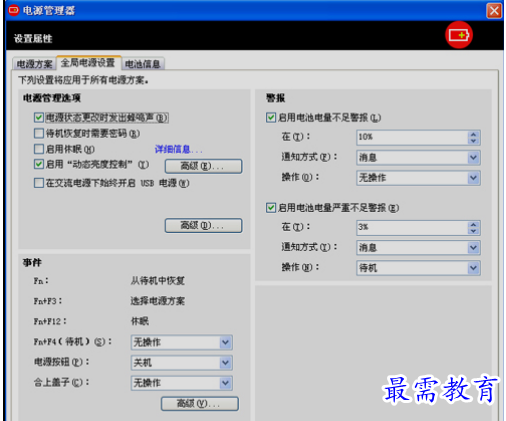Image resolution: width=506 pixels, height=421 pixels.
Task: Enable the 启用休眠 checkbox
Action: point(39,149)
